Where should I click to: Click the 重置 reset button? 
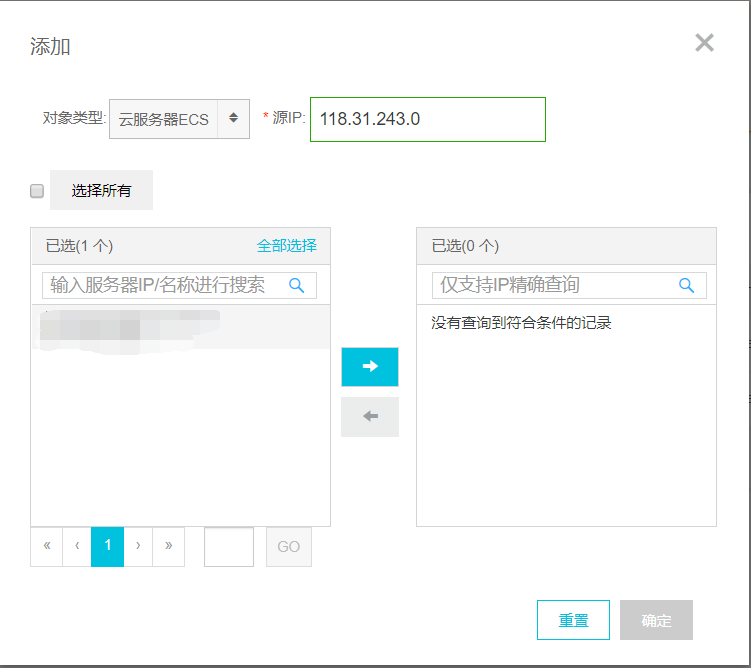coord(573,620)
